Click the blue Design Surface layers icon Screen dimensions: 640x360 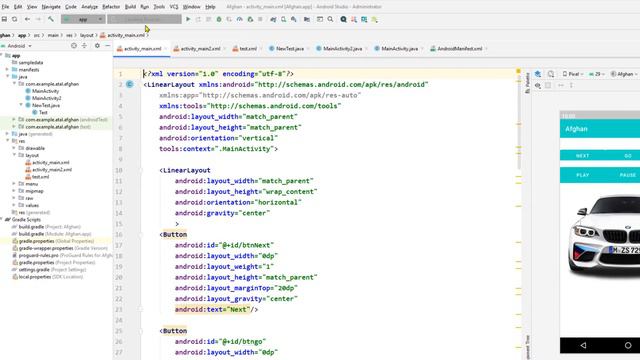[x=538, y=74]
